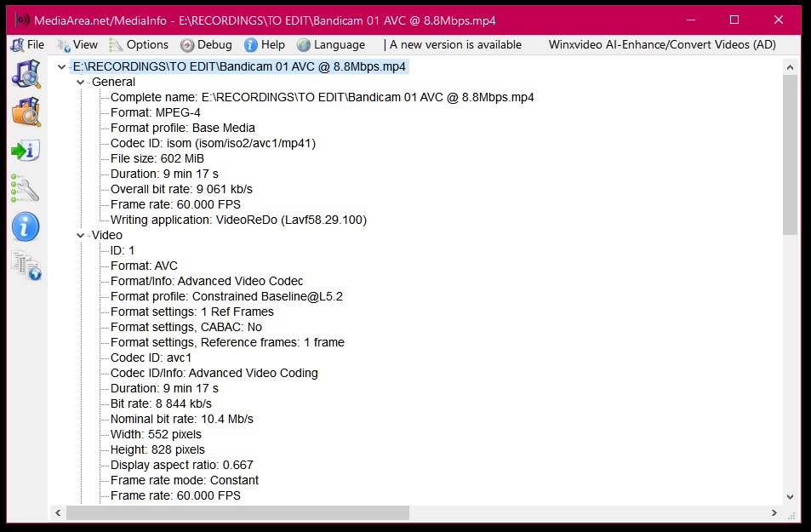Screen dimensions: 811x532
Task: Open the View menu
Action: (77, 45)
